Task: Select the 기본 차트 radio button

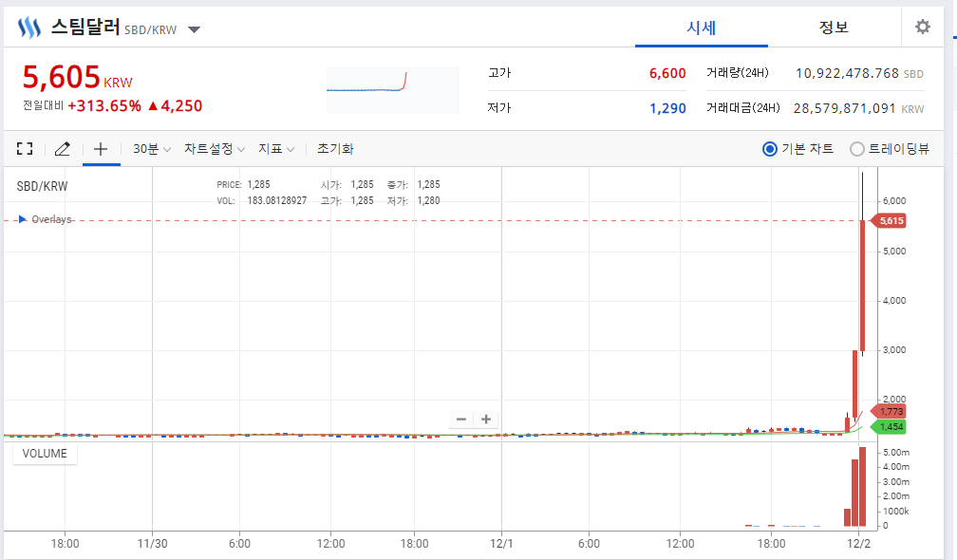Action: click(x=770, y=149)
